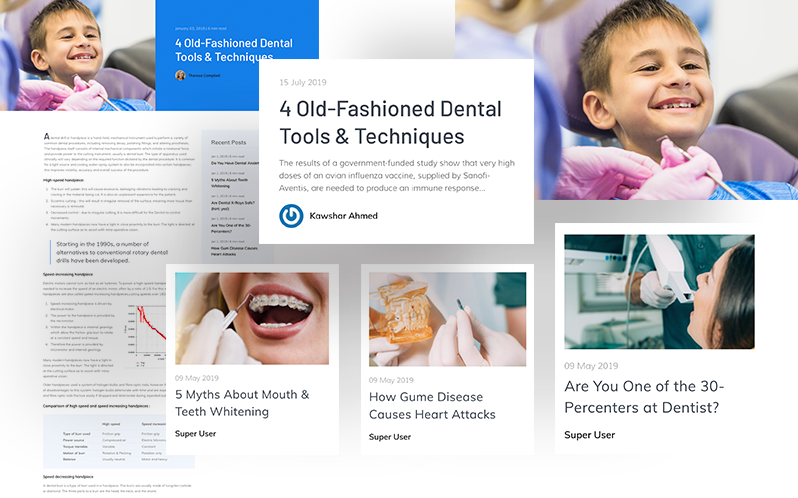The width and height of the screenshot is (798, 498).
Task: Click Super User under the 30-Percenters article
Action: (589, 435)
